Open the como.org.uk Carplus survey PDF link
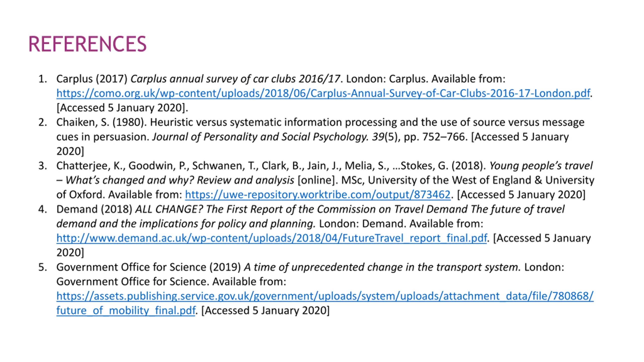This screenshot has width=644, height=362. 323,93
